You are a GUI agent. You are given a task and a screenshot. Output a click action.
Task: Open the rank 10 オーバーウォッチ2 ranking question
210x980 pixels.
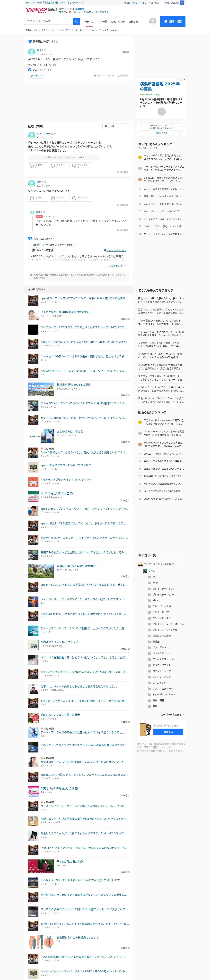click(x=164, y=234)
